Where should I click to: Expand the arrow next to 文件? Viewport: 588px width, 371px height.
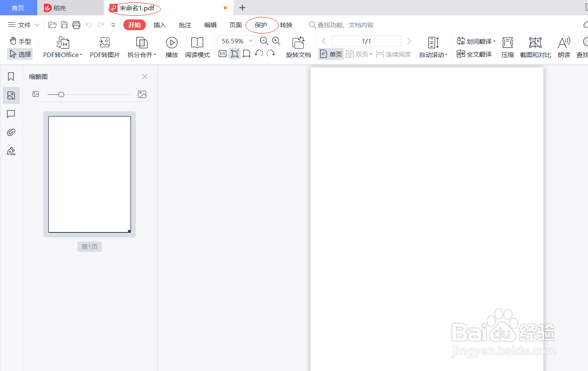click(37, 25)
